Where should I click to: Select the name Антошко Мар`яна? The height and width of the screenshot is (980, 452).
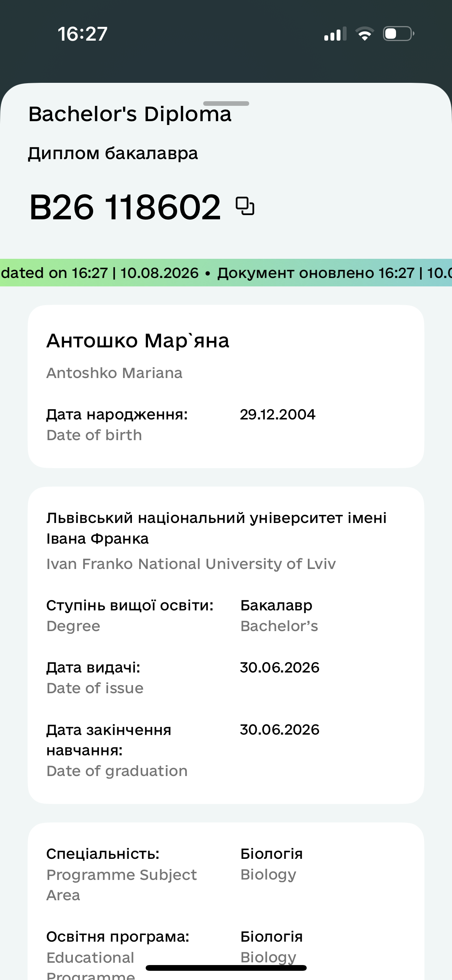pyautogui.click(x=138, y=340)
